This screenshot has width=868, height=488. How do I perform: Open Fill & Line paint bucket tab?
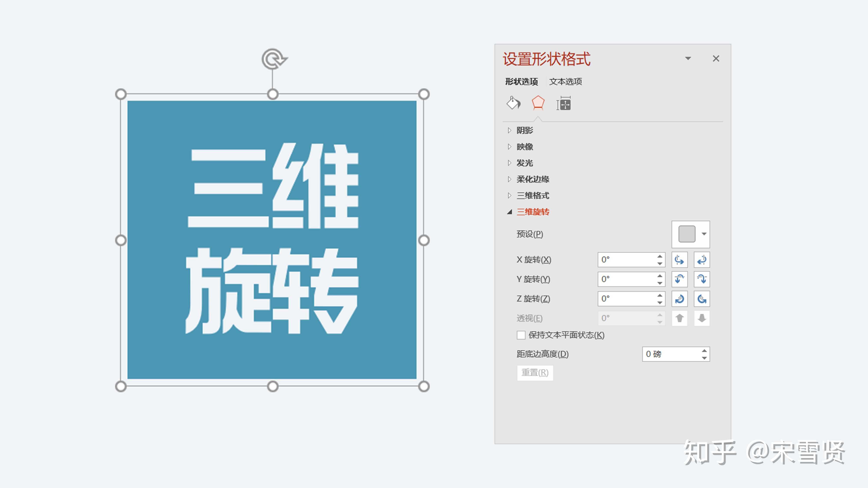[513, 103]
